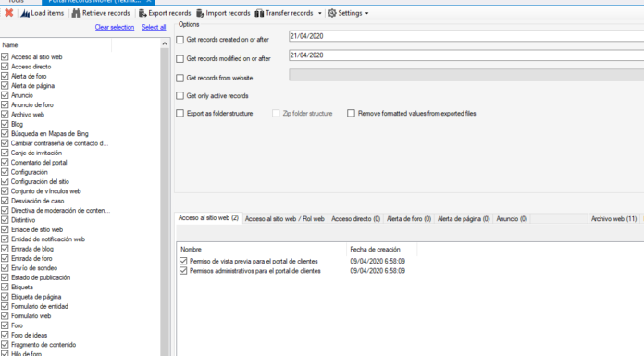This screenshot has width=644, height=356.
Task: Select Configuración del sitio list item
Action: coord(40,181)
